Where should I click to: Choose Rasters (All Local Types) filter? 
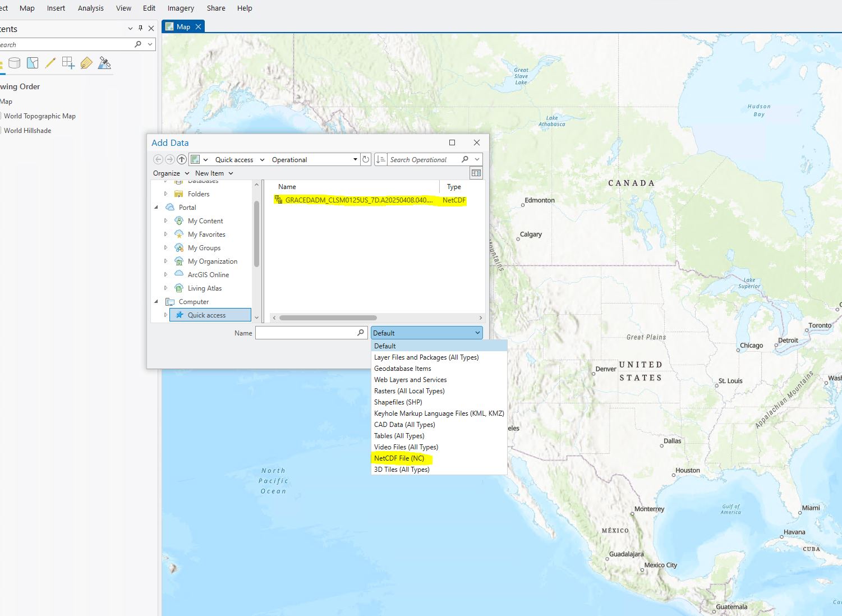439,391
